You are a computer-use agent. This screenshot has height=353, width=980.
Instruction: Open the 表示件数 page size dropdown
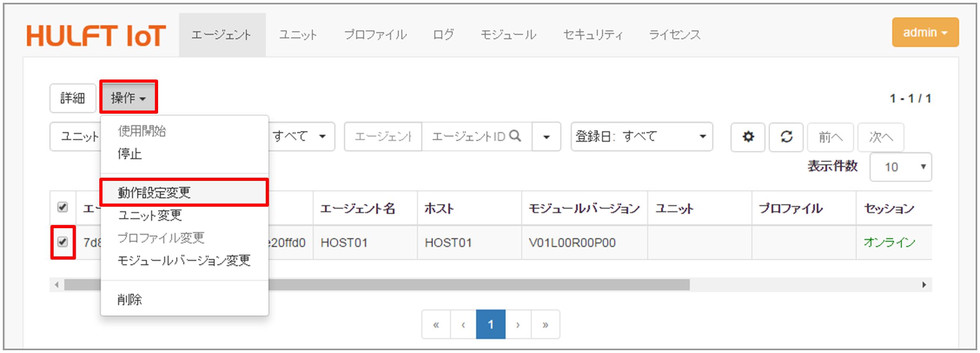point(901,167)
